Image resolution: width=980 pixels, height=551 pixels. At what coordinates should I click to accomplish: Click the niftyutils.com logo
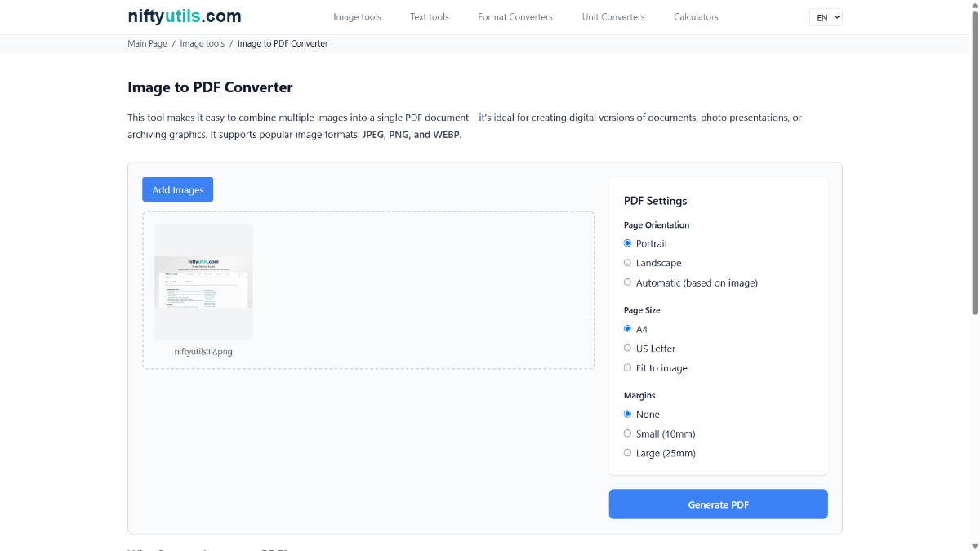(x=184, y=16)
